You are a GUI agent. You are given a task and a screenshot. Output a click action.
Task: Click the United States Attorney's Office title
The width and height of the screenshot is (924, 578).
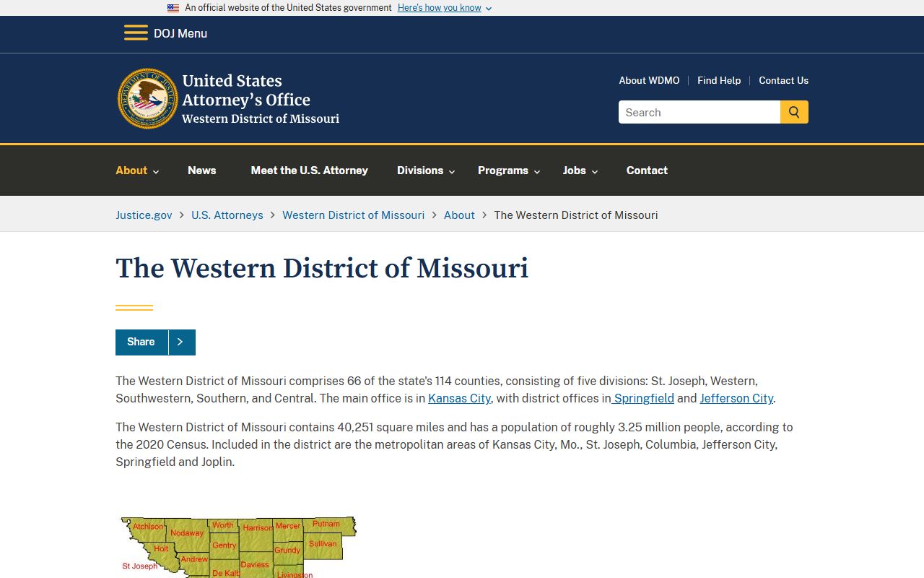(x=246, y=90)
